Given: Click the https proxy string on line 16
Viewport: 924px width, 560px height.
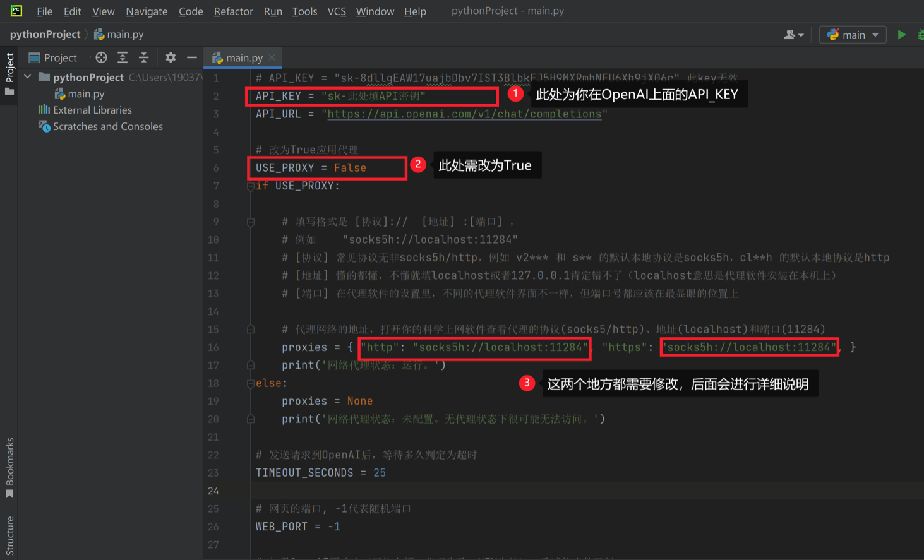Looking at the screenshot, I should coord(749,347).
